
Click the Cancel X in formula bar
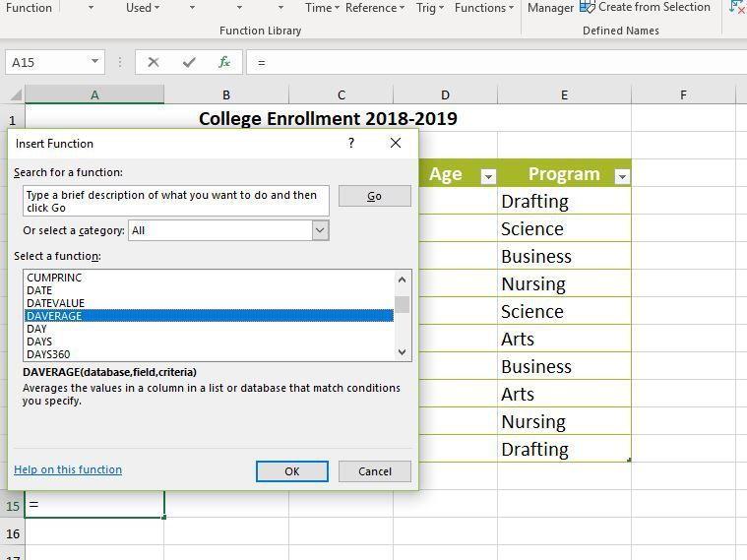pos(154,62)
